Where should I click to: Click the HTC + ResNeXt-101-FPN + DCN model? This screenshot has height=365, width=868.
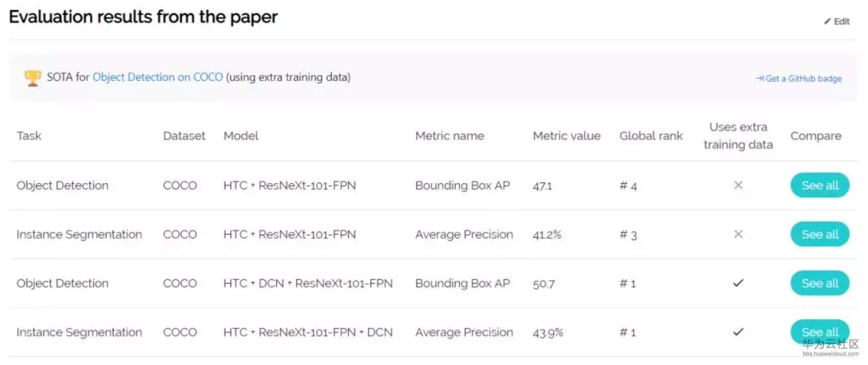(308, 332)
